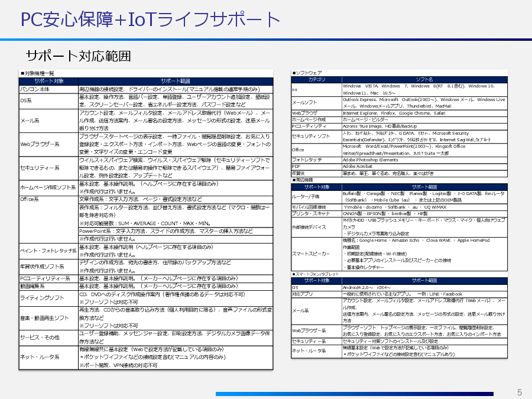Click the "フォトレタッチ" category cell
The width and height of the screenshot is (532, 399).
tap(307, 160)
